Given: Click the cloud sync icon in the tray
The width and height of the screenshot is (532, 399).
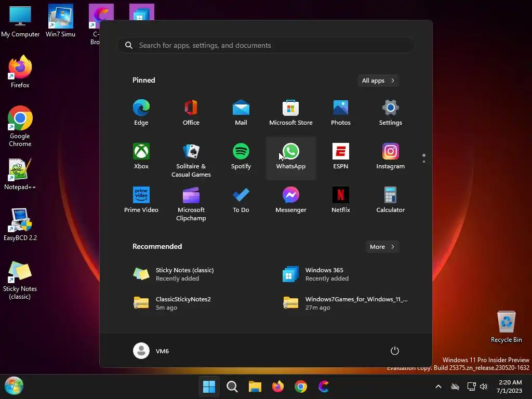Looking at the screenshot, I should point(455,387).
